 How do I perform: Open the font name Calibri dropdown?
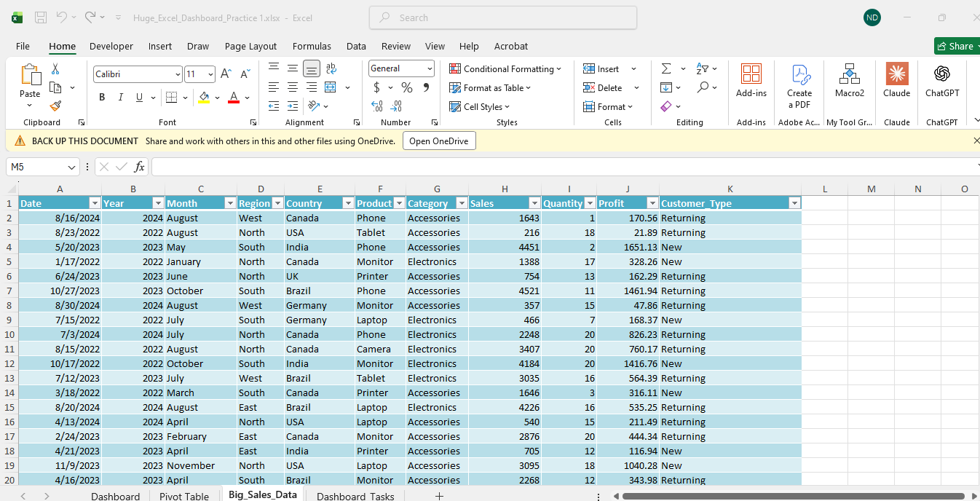click(178, 74)
